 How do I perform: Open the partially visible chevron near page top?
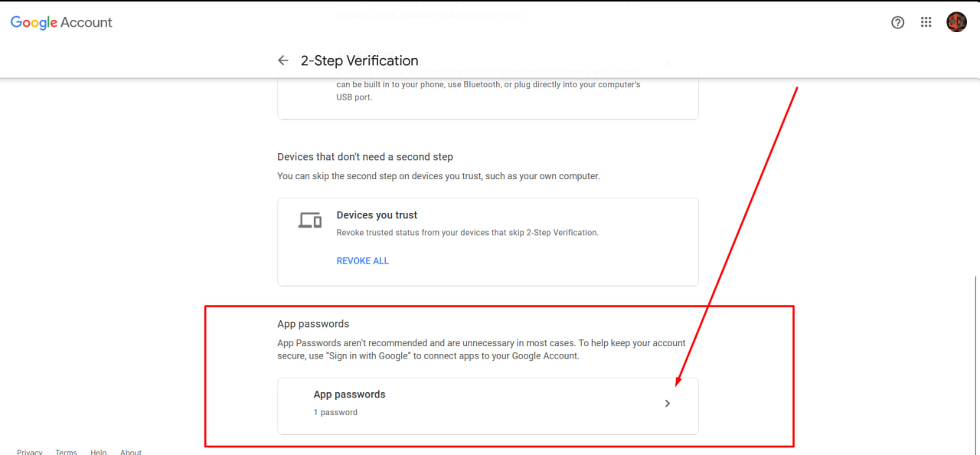(x=666, y=63)
